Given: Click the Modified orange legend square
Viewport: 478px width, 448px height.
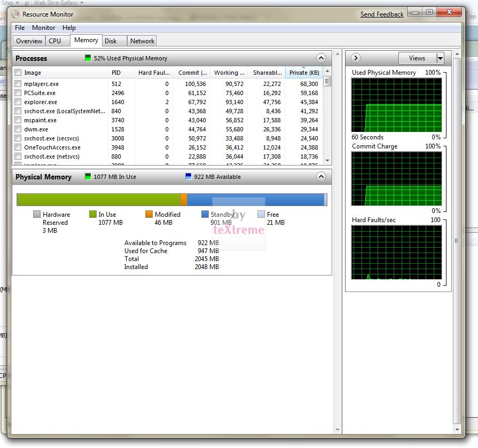Looking at the screenshot, I should (149, 214).
